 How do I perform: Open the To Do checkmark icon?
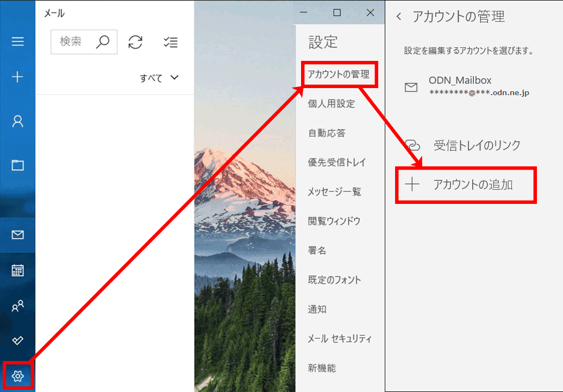point(17,340)
